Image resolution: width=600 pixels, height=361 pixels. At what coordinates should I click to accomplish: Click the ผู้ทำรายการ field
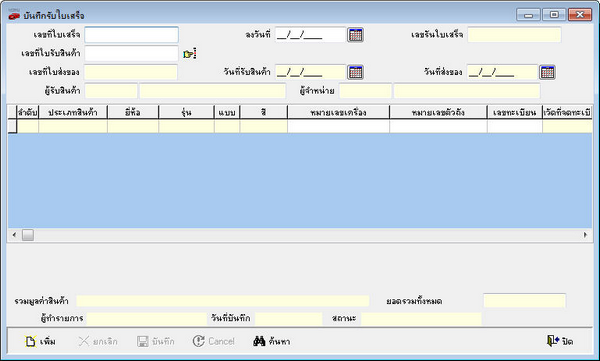click(147, 319)
